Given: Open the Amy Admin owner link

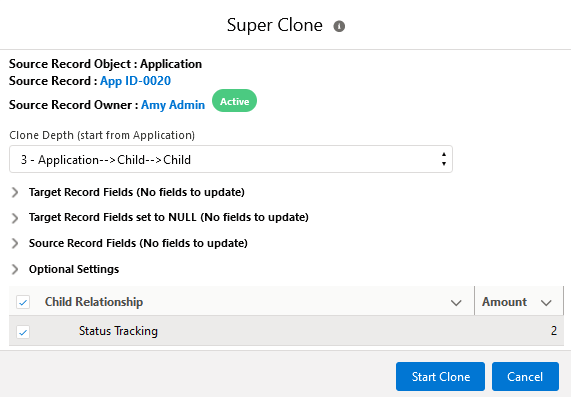Looking at the screenshot, I should (x=173, y=105).
